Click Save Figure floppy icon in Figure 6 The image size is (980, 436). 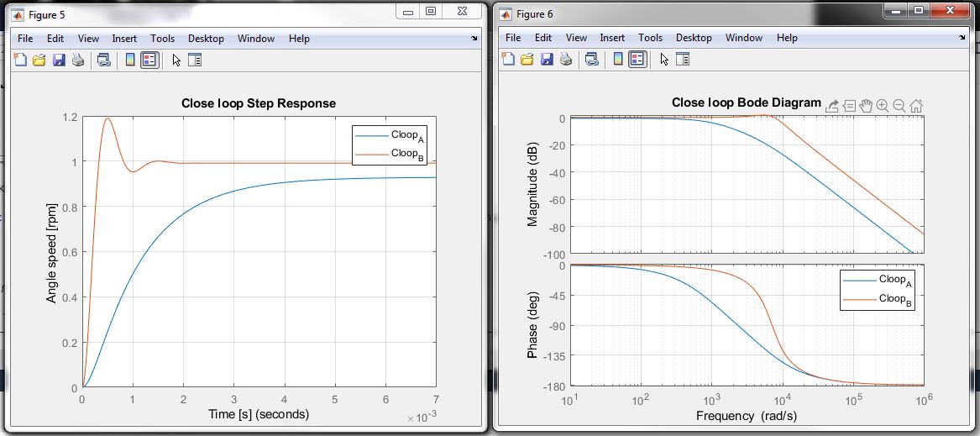pyautogui.click(x=546, y=60)
